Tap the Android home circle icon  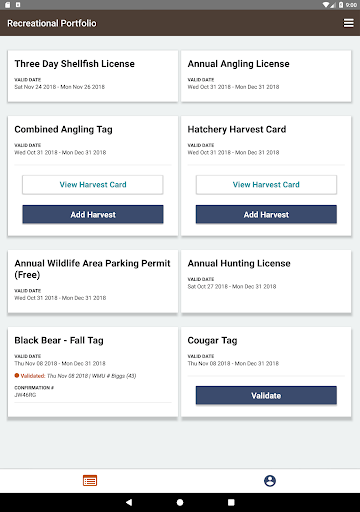click(180, 502)
